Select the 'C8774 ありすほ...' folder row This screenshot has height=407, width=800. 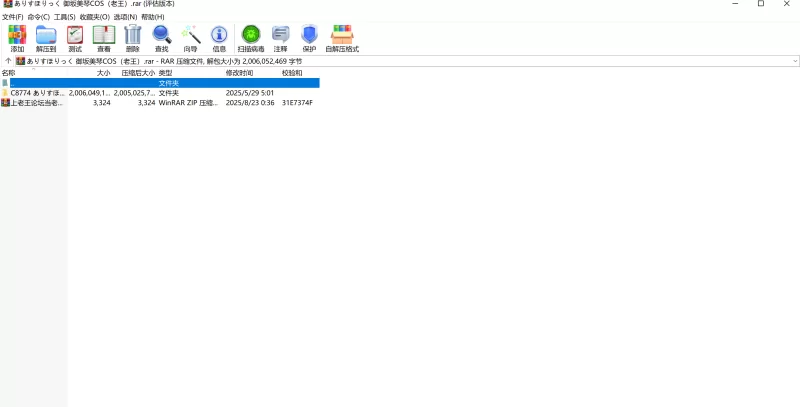pos(160,93)
